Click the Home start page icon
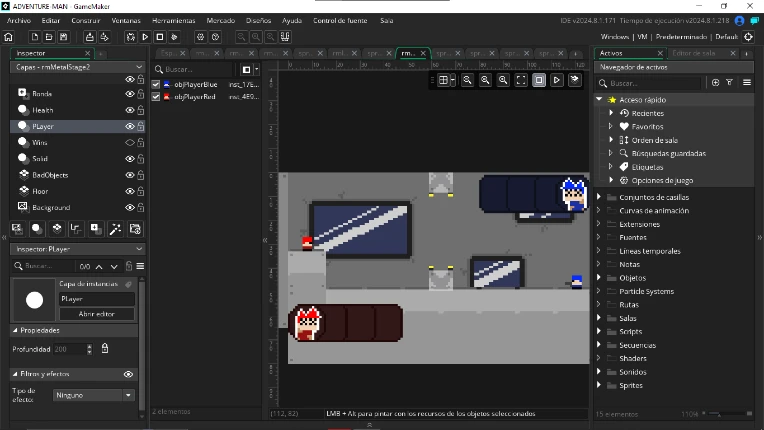Screen dimensions: 764x430 [8, 37]
